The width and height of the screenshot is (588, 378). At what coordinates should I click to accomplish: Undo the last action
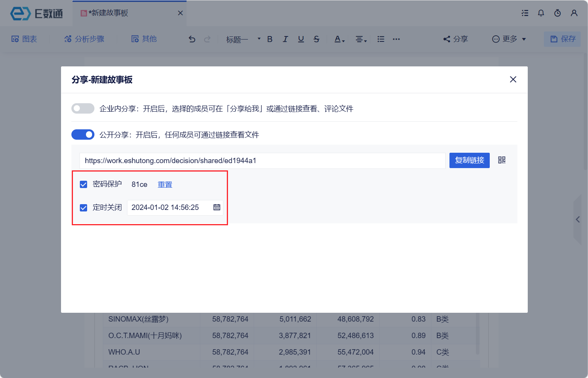[192, 39]
